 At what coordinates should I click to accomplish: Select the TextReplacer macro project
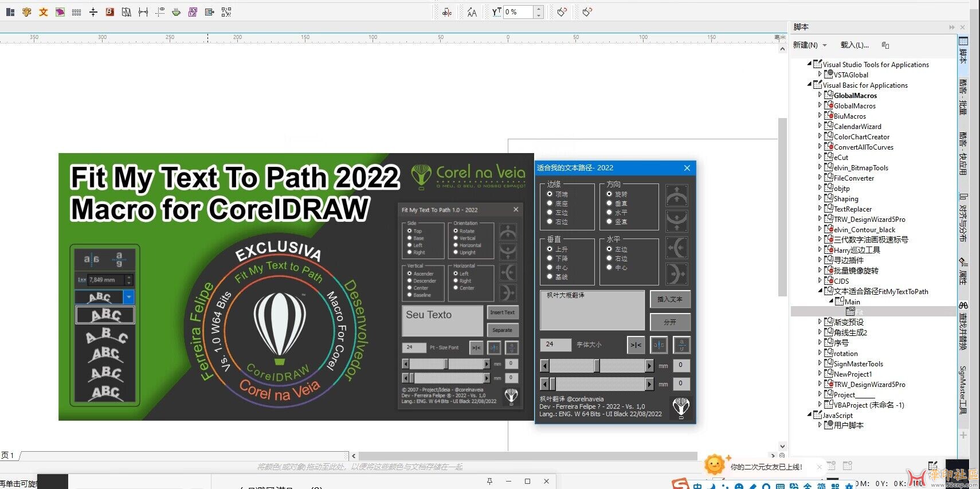tap(853, 209)
